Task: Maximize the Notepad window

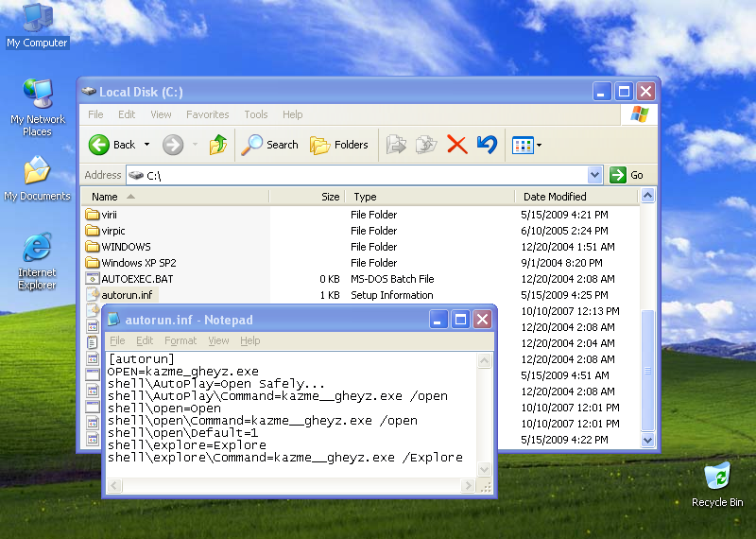Action: pos(460,320)
